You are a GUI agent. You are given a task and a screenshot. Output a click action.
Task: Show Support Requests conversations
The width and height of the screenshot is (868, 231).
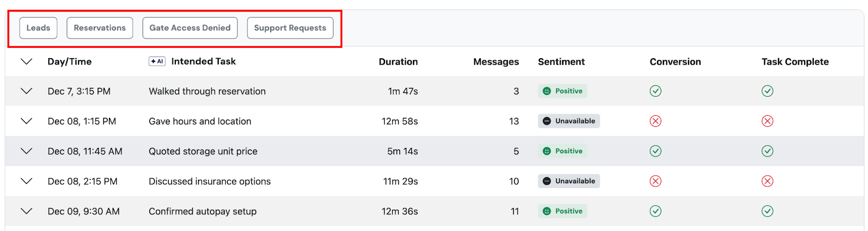pyautogui.click(x=290, y=28)
